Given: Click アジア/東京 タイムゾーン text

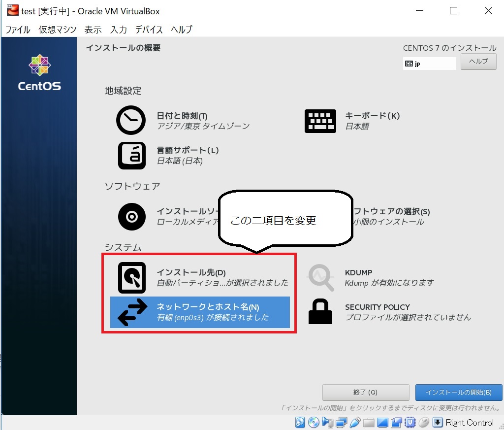Looking at the screenshot, I should [x=203, y=126].
